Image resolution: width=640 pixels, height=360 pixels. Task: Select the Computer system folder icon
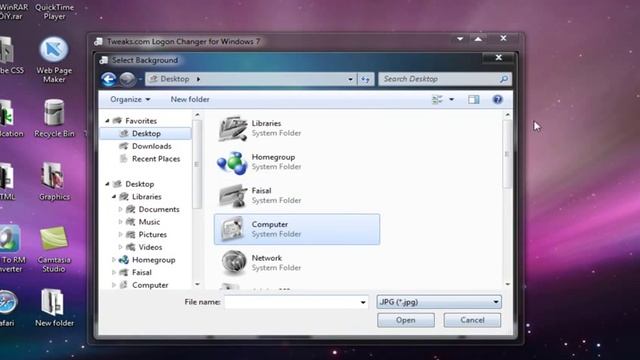tap(233, 229)
